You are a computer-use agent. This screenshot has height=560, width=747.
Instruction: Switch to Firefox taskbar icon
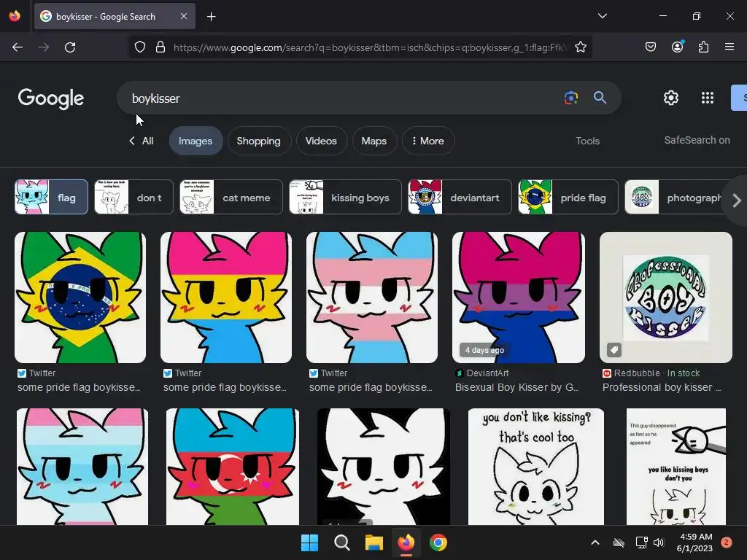(406, 542)
